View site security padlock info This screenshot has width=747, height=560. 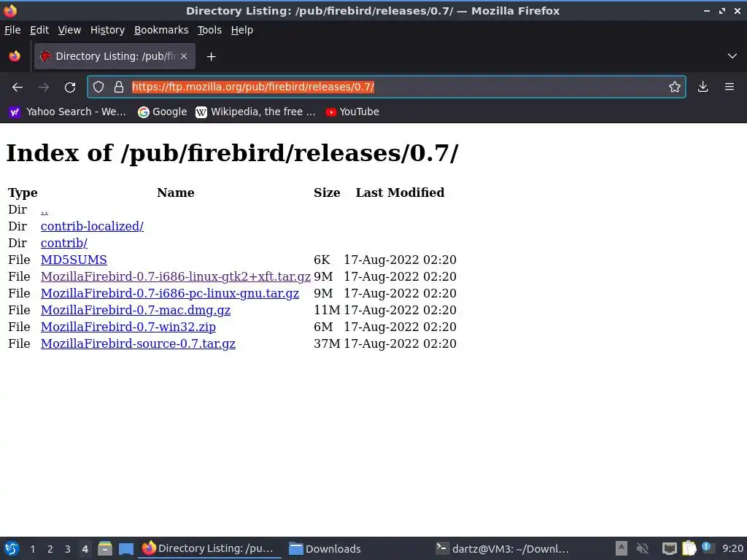coord(119,87)
